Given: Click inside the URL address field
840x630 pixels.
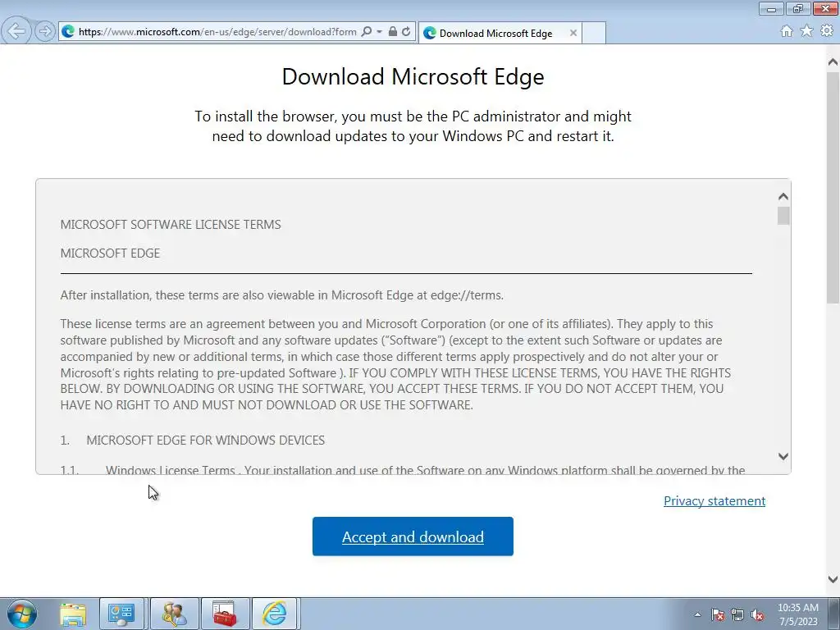Looking at the screenshot, I should coord(217,32).
